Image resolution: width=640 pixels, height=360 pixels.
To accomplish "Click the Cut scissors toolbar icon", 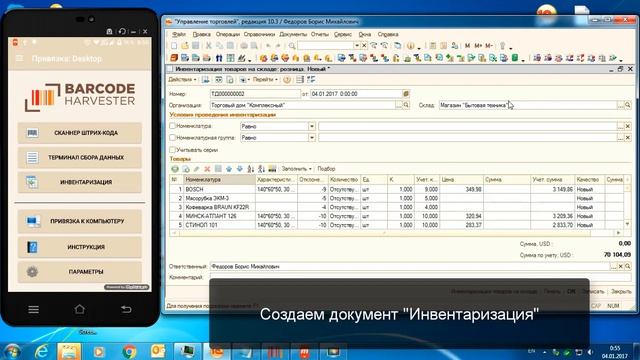I will pos(209,46).
